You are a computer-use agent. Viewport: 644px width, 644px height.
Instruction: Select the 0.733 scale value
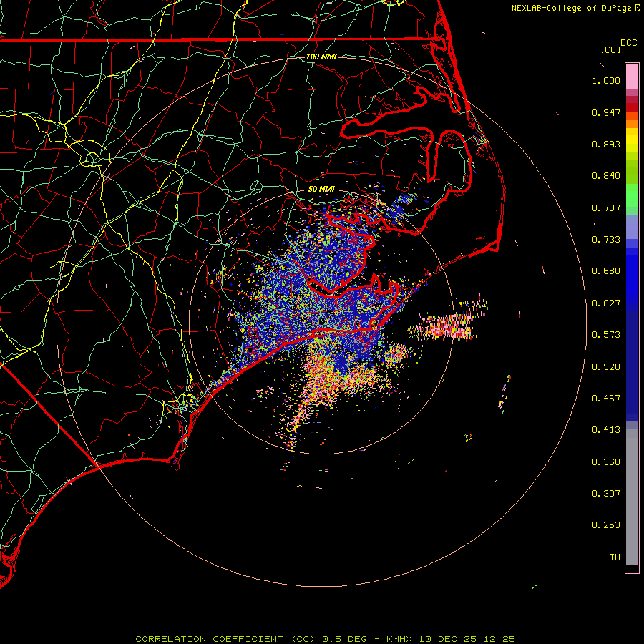[x=606, y=240]
